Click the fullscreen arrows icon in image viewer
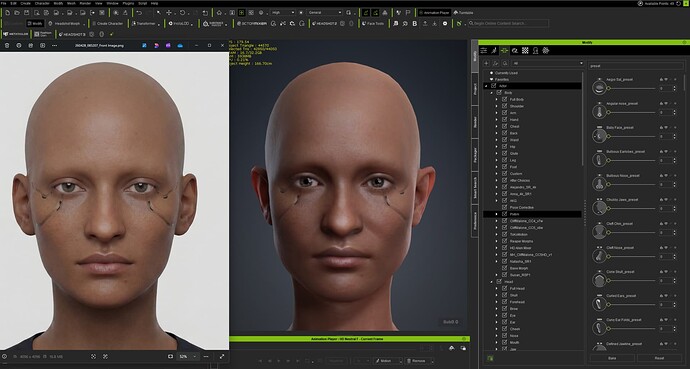Screen dimensions: 690x369 tap(222, 356)
